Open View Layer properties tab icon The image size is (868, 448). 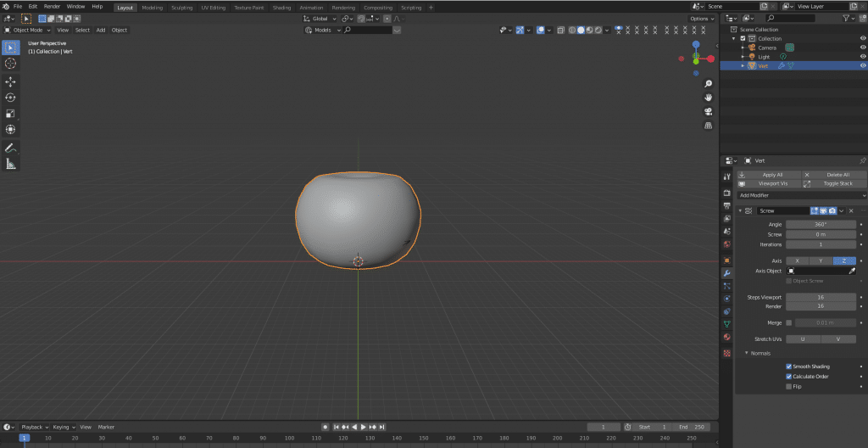click(726, 218)
